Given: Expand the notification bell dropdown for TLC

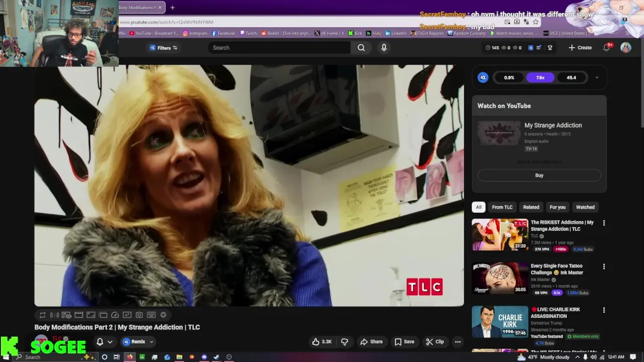Looking at the screenshot, I should click(x=110, y=342).
